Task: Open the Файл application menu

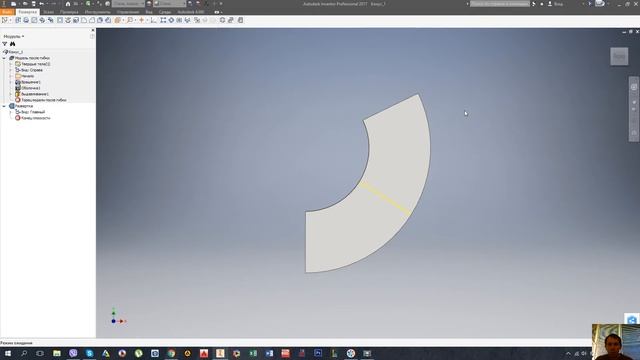Action: [7, 12]
